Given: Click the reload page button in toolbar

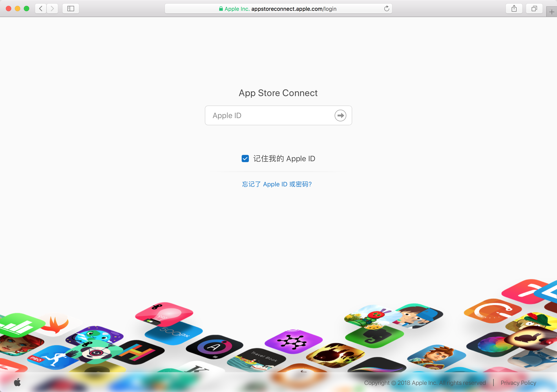Looking at the screenshot, I should 387,8.
